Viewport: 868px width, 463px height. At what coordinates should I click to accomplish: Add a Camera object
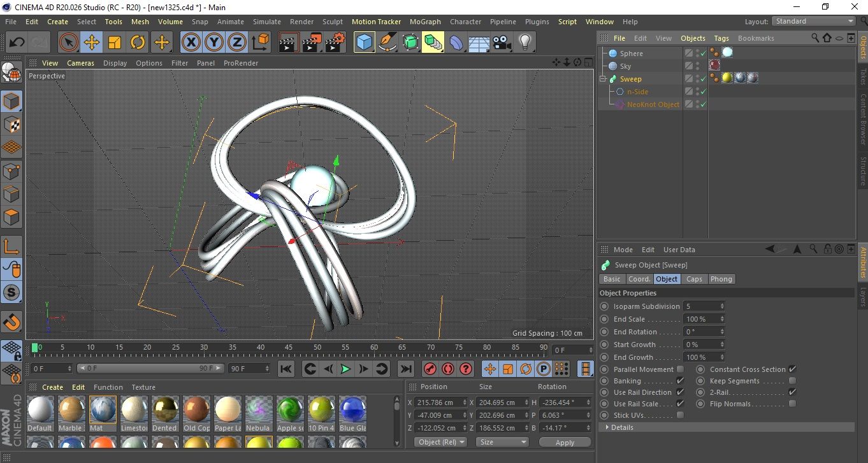[x=502, y=43]
